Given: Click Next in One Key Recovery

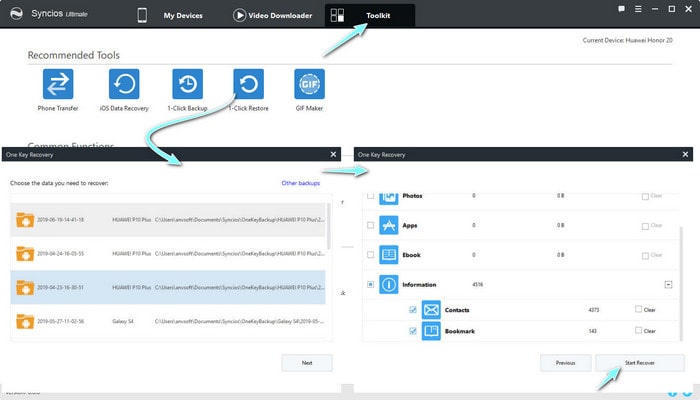Looking at the screenshot, I should point(307,363).
